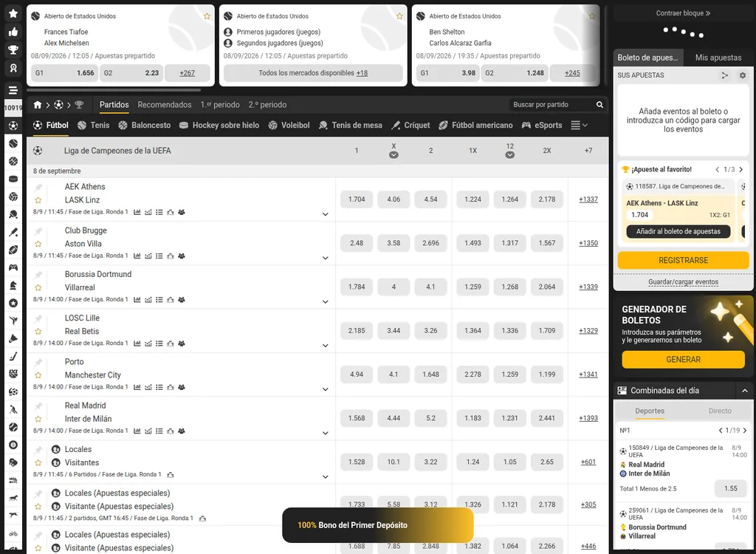Favorite the AEK Athens vs LASK Linz match
This screenshot has height=554, width=756.
pyautogui.click(x=38, y=199)
